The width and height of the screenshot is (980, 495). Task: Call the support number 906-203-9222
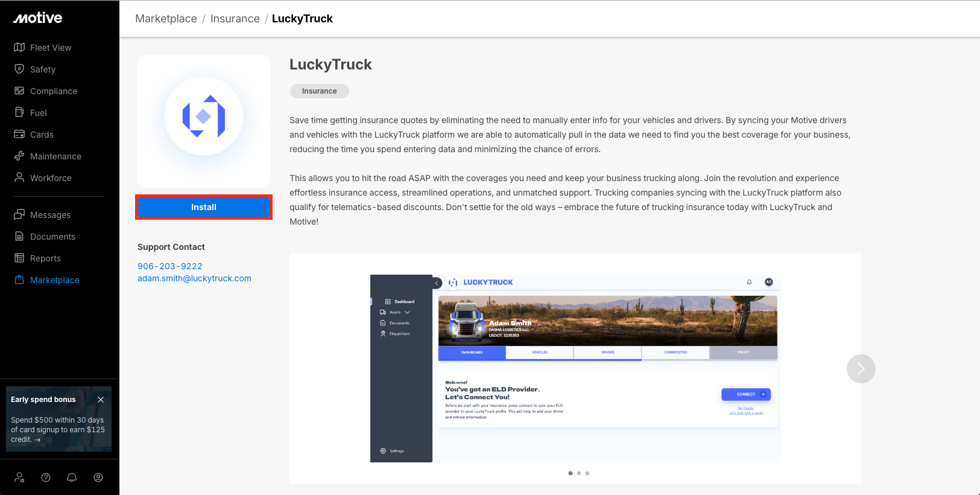170,266
